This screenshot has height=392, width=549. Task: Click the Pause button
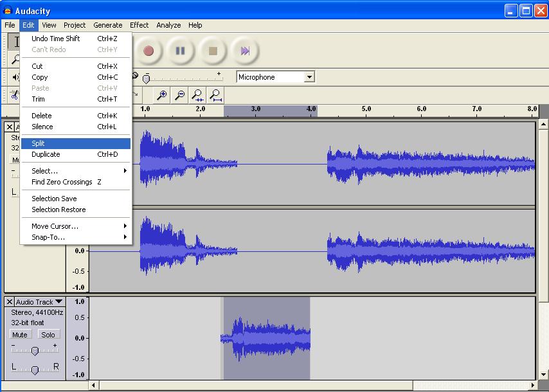click(x=181, y=51)
